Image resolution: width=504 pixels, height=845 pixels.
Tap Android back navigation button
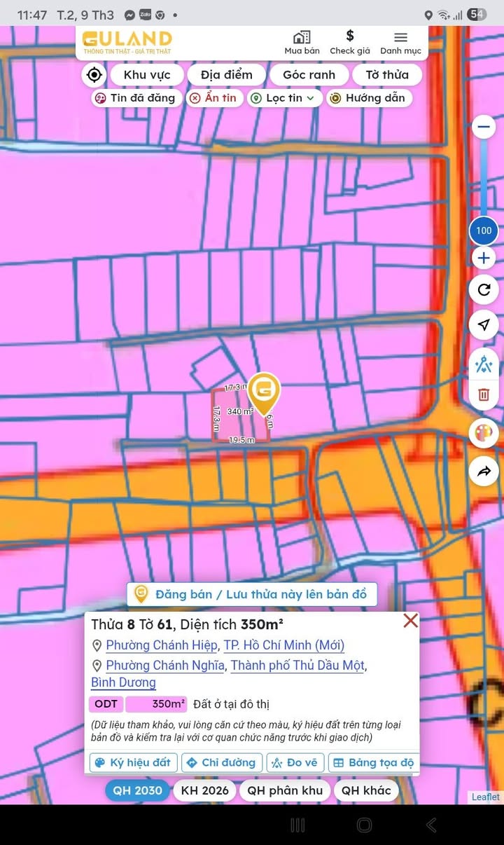(431, 825)
